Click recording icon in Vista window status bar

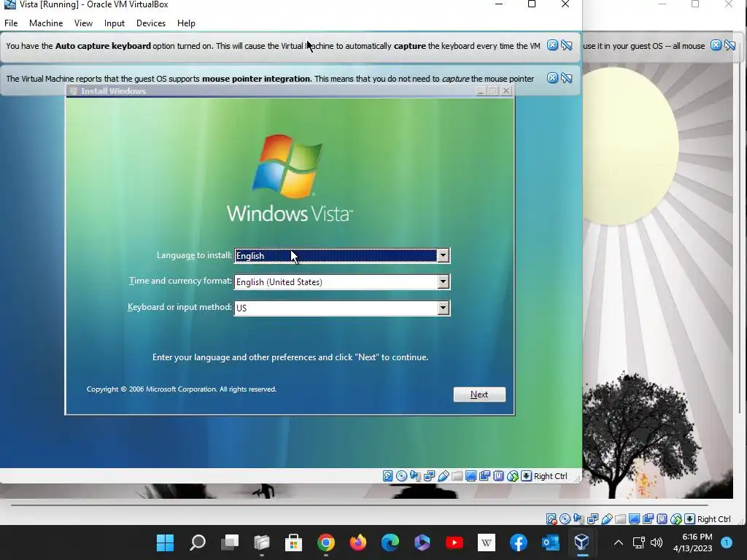[484, 475]
